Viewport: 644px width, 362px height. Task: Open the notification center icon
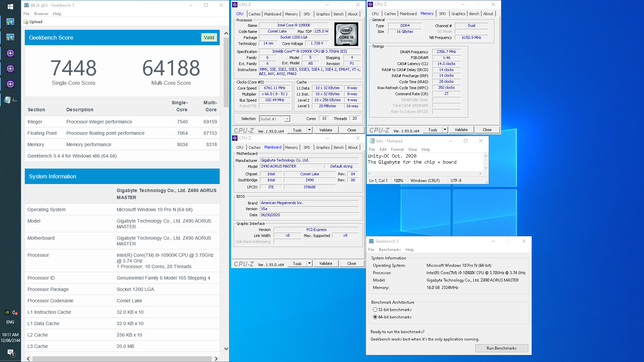[x=11, y=353]
